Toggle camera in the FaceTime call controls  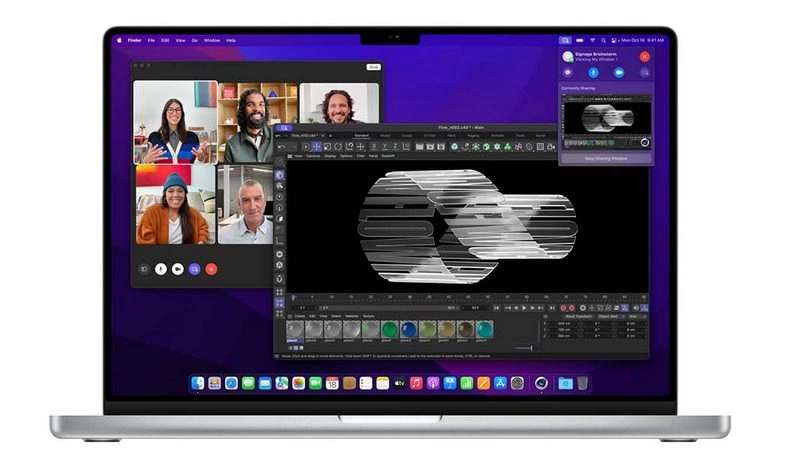[x=177, y=269]
